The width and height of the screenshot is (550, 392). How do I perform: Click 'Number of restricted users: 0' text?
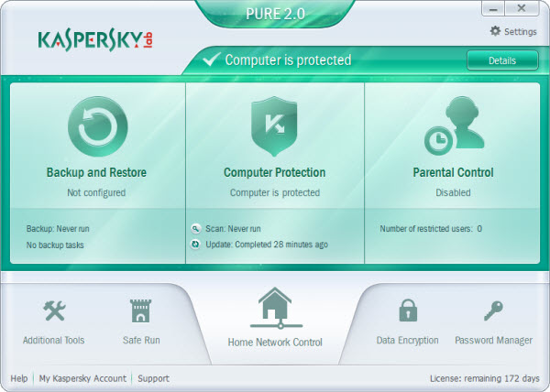(431, 229)
